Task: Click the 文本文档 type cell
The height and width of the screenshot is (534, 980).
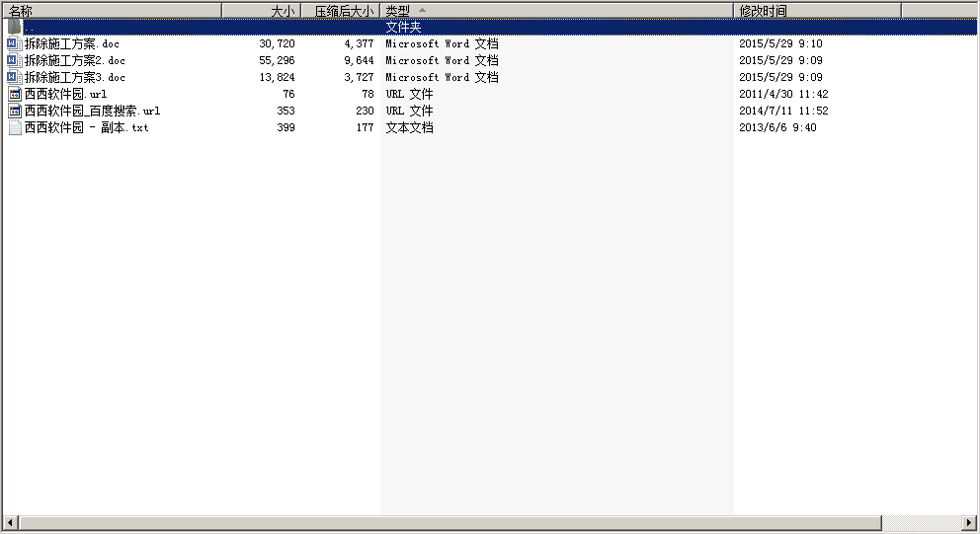Action: pos(409,127)
